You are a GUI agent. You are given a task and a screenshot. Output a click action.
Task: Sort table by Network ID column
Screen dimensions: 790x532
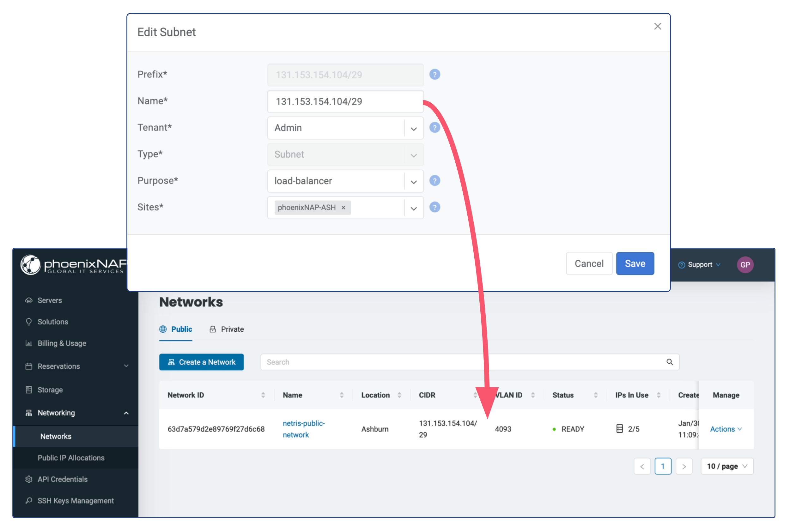coord(263,395)
